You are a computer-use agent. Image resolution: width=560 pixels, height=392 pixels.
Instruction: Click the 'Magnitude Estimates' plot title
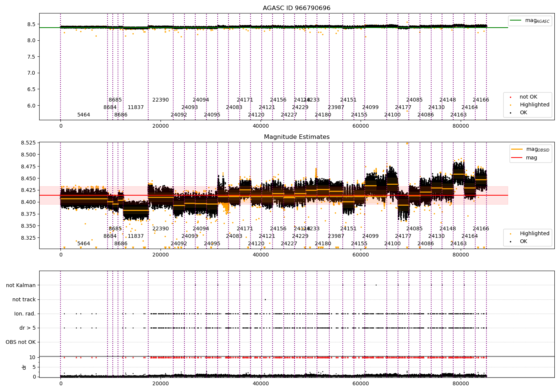coord(296,137)
